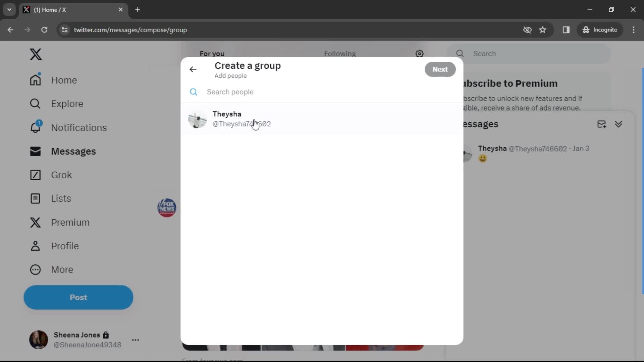Click the back arrow icon

coord(193,69)
